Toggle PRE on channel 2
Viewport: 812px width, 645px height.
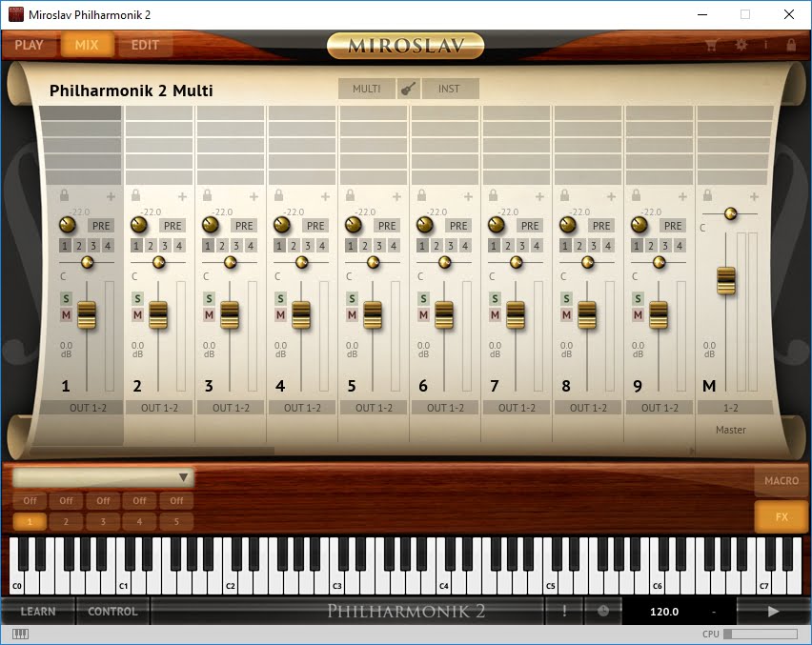(x=173, y=226)
